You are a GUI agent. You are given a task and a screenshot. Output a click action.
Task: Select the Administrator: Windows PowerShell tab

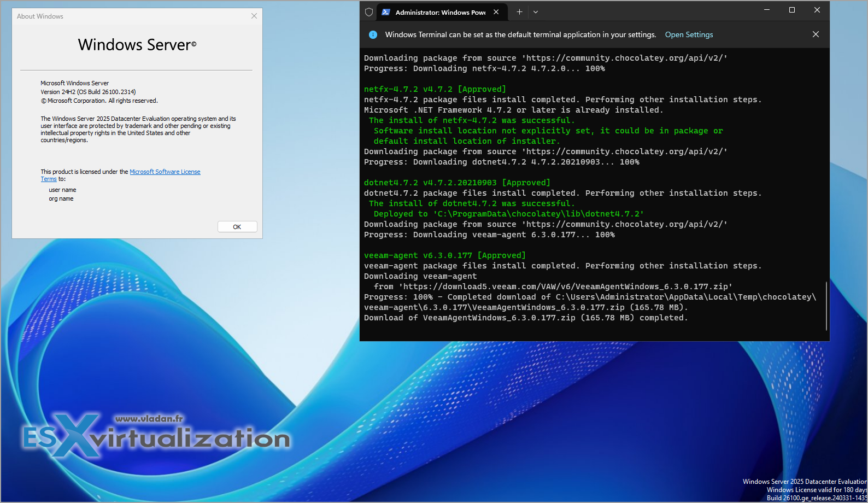point(441,12)
